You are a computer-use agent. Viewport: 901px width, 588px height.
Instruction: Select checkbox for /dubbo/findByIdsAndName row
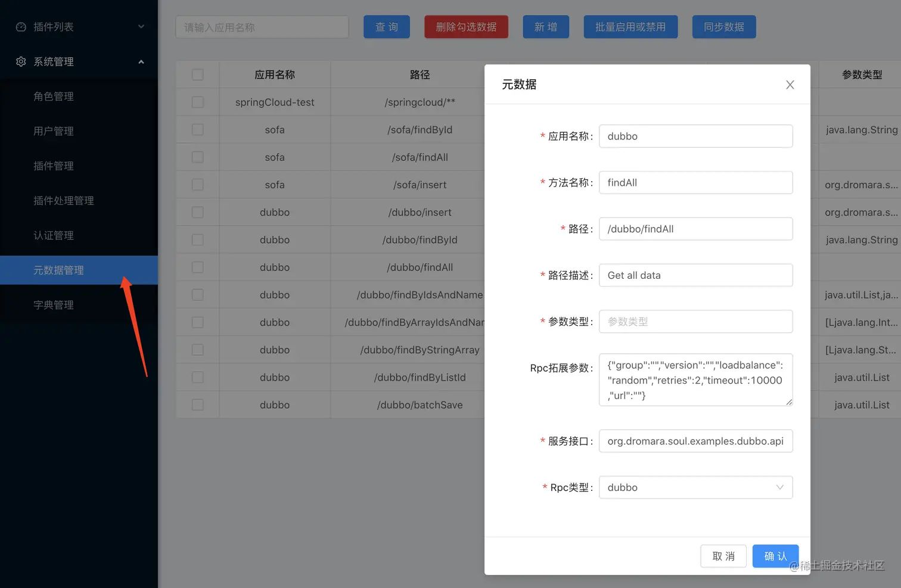pos(198,294)
